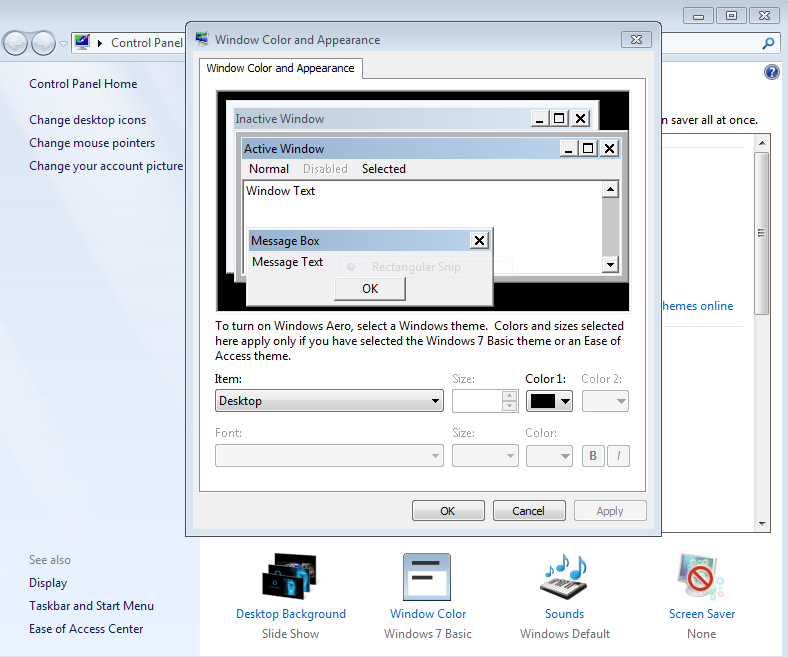Click the search magnifier in Control Panel
The width and height of the screenshot is (788, 657).
tap(768, 43)
